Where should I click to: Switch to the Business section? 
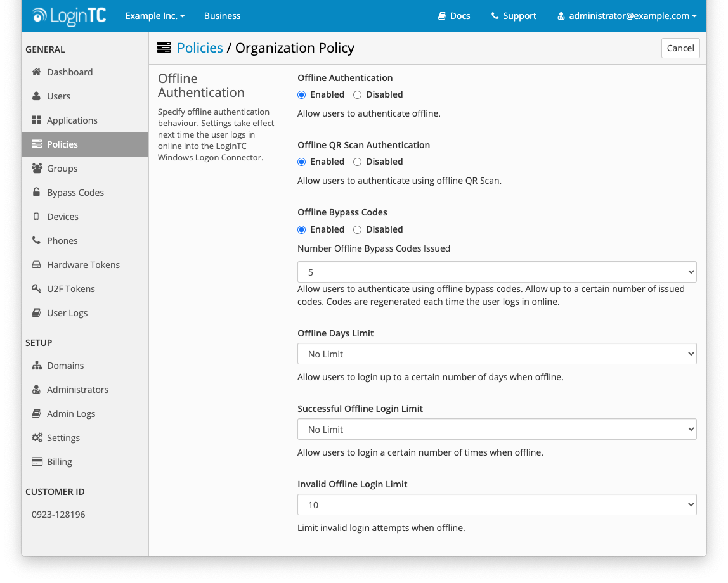[222, 16]
